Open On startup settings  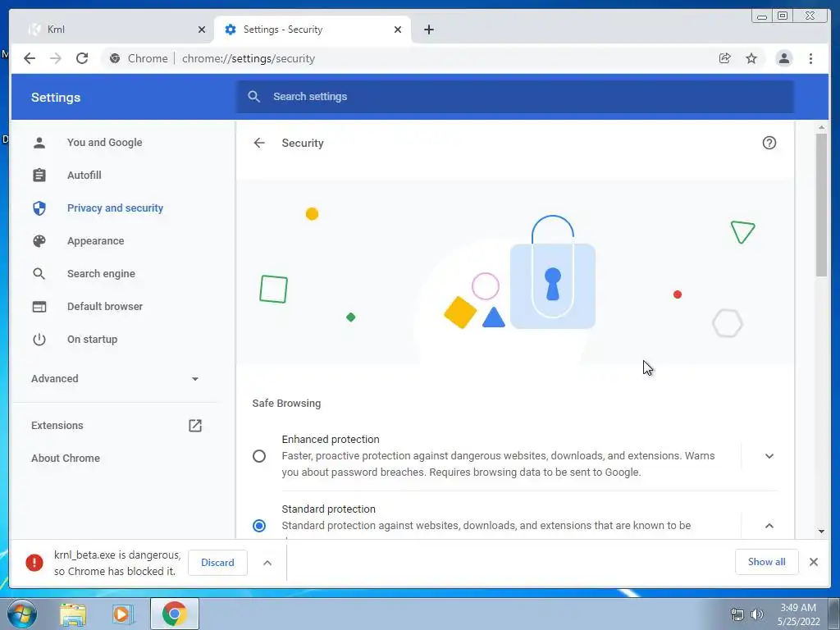(92, 339)
